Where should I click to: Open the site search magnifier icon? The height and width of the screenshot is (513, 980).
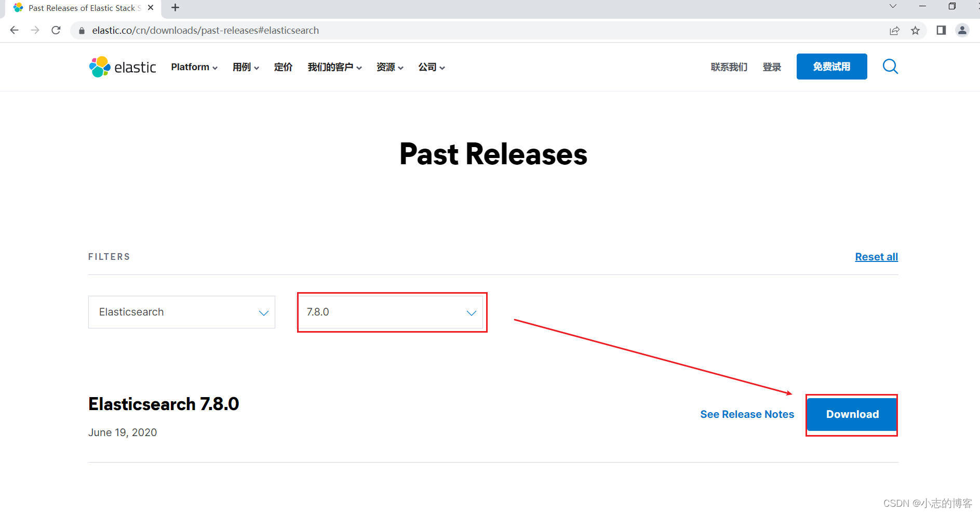(890, 67)
